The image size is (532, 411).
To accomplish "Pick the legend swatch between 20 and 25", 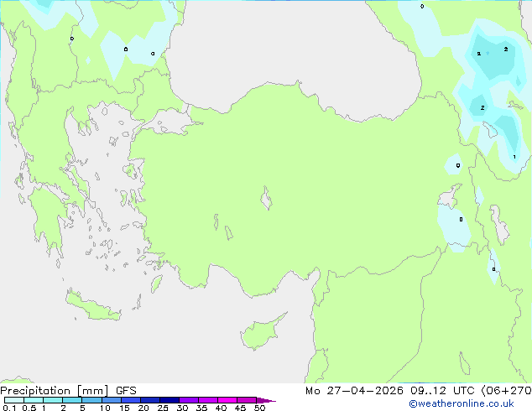I will 150,400.
